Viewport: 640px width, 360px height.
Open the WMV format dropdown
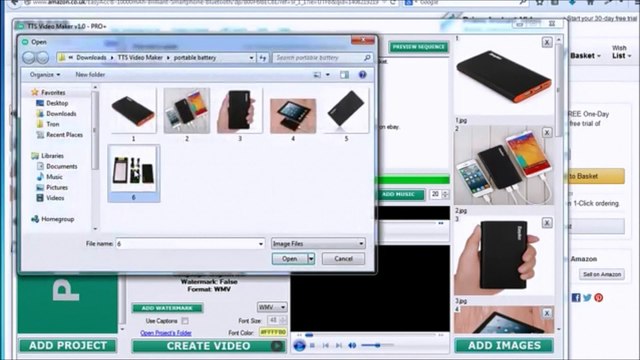(x=272, y=307)
